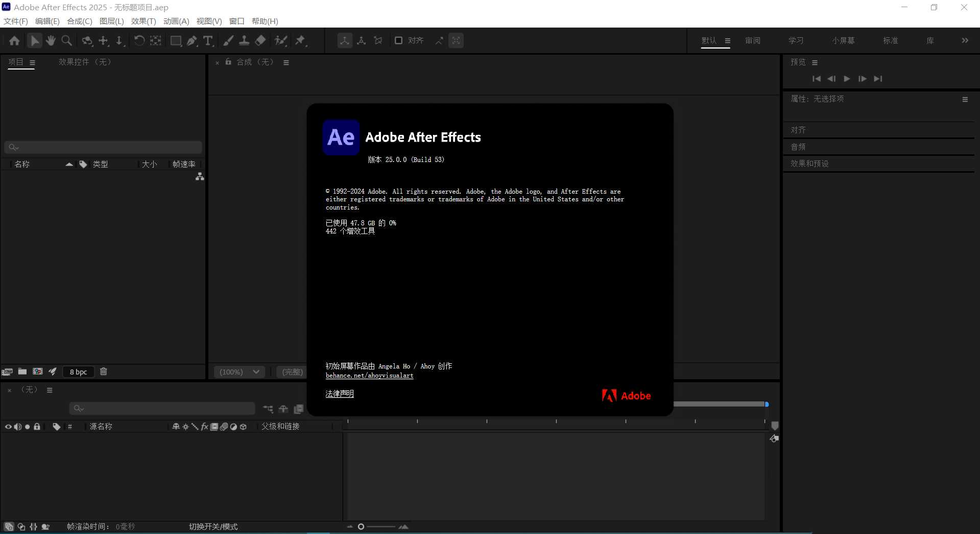Switch to the 效果控件 tab
This screenshot has width=980, height=534.
coord(85,62)
